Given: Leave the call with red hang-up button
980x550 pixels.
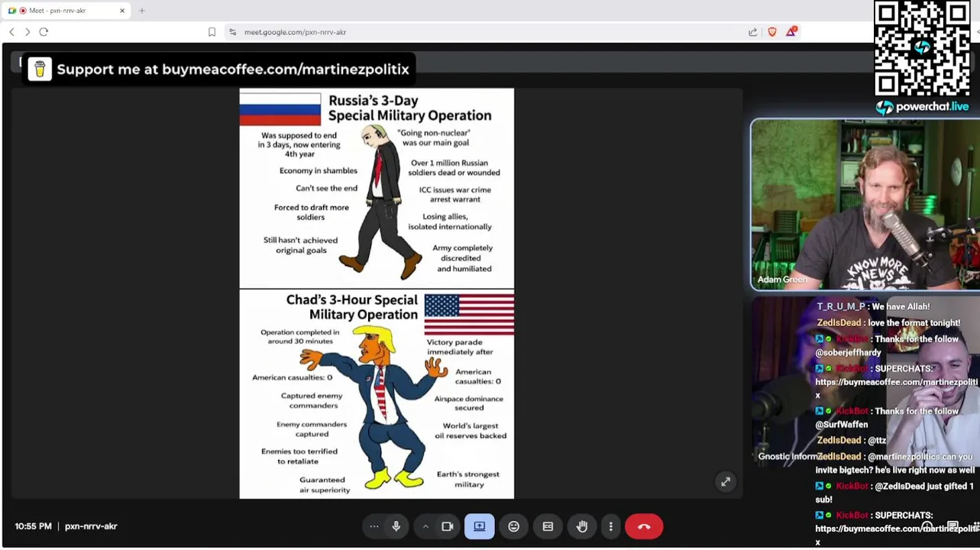Looking at the screenshot, I should click(x=644, y=526).
